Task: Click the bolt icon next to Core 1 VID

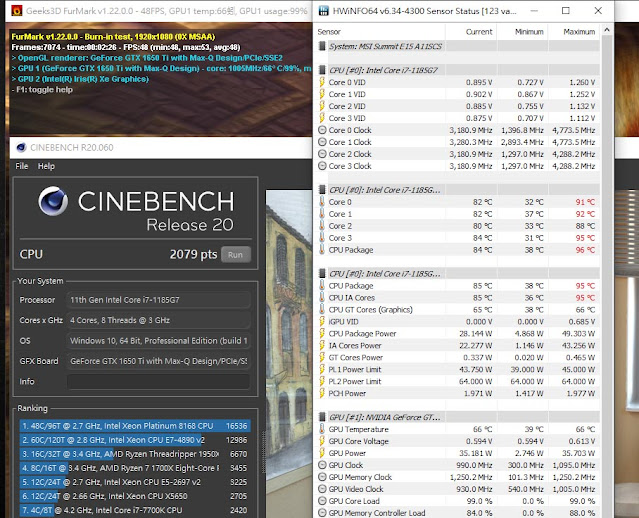Action: click(322, 94)
